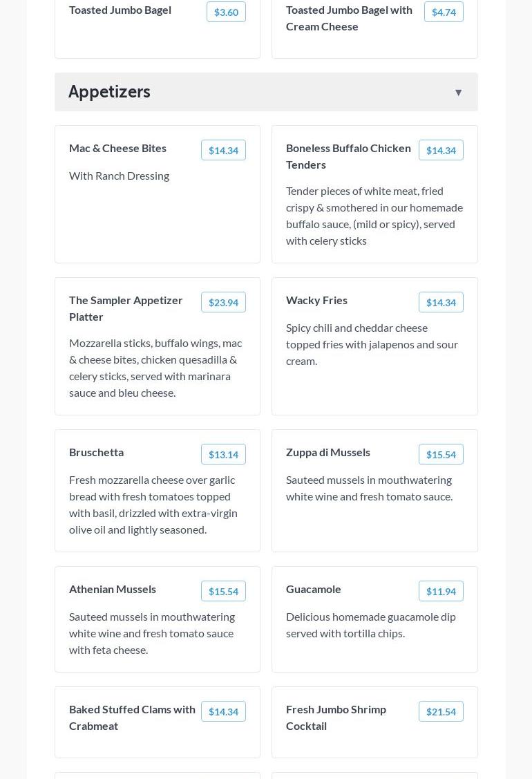Choose Bruschetta $13.14 price button
This screenshot has width=532, height=779.
tap(223, 454)
